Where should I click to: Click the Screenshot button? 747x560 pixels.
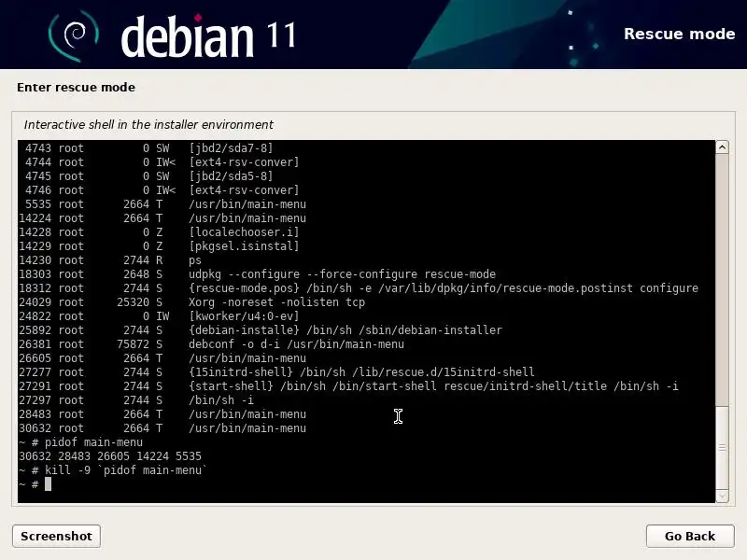point(56,536)
